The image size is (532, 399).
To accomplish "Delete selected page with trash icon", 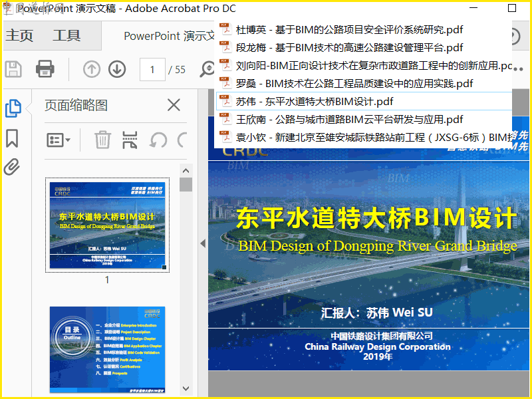I will pos(102,140).
